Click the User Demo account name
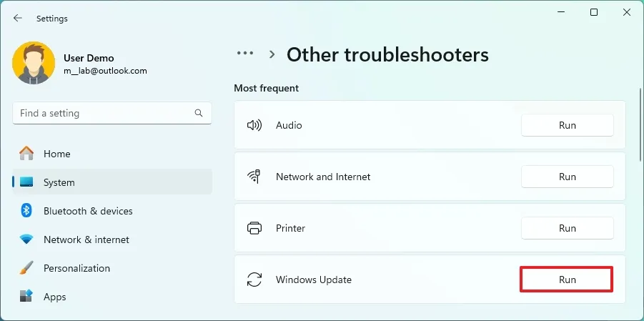The image size is (644, 321). tap(89, 58)
